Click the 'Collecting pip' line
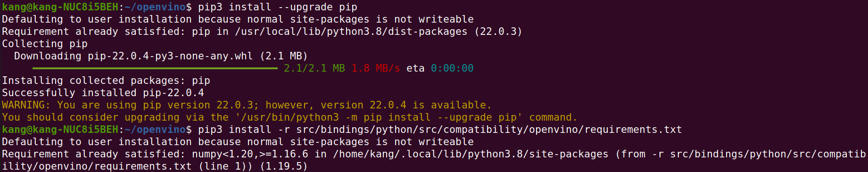Viewport: 868px width, 172px height. 45,44
